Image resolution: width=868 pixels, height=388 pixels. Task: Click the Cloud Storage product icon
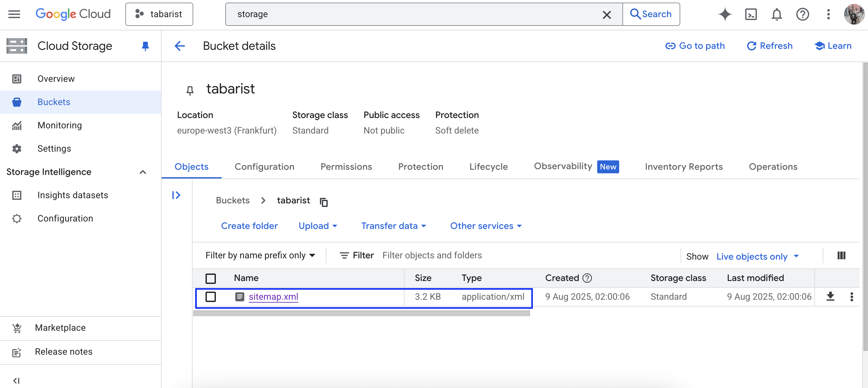point(16,46)
